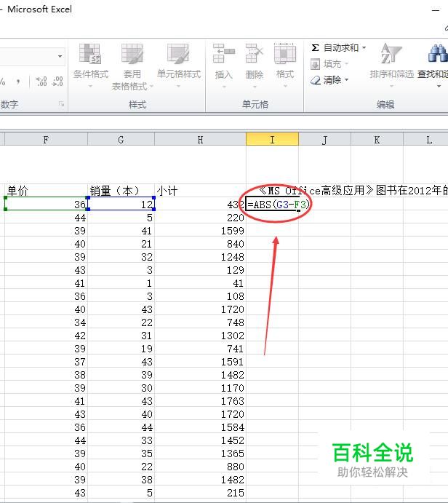This screenshot has width=448, height=503.
Task: Click the Decrease Decimal icon
Action: 57,81
